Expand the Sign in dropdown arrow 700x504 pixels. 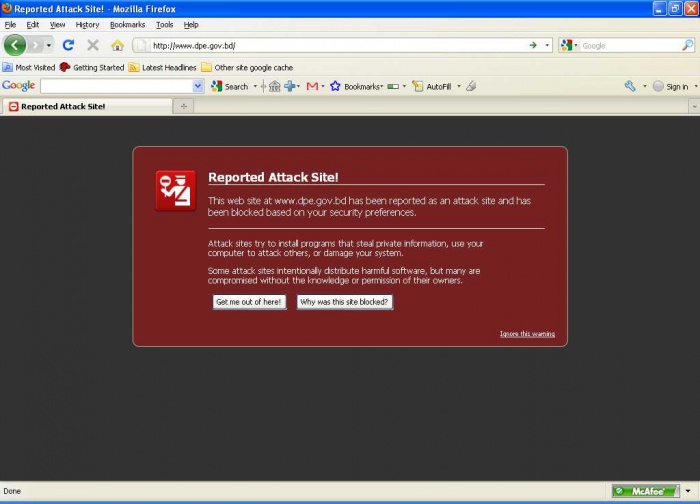pos(696,87)
